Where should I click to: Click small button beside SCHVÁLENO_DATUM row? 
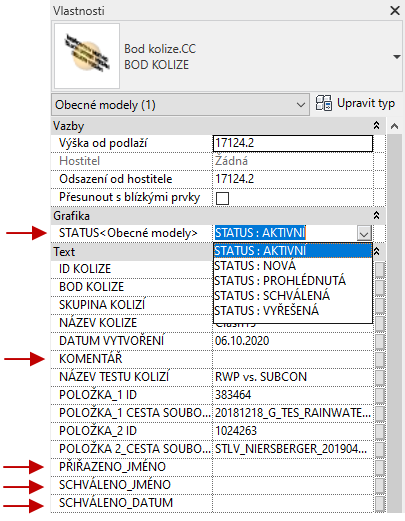coord(380,503)
